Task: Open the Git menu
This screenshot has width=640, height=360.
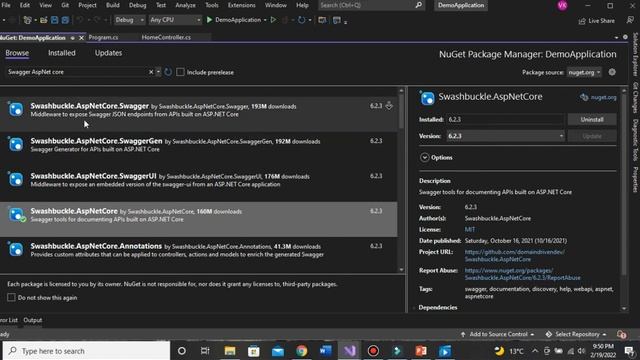Action: (65, 5)
